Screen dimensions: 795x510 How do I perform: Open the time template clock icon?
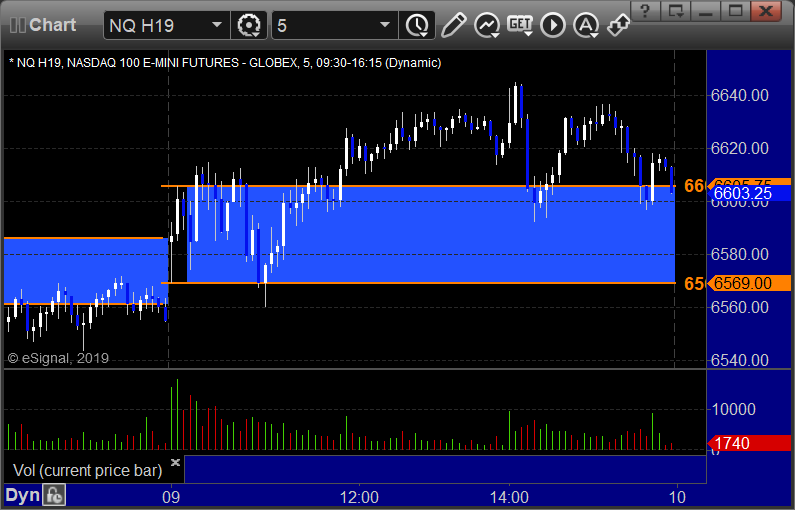click(x=417, y=25)
